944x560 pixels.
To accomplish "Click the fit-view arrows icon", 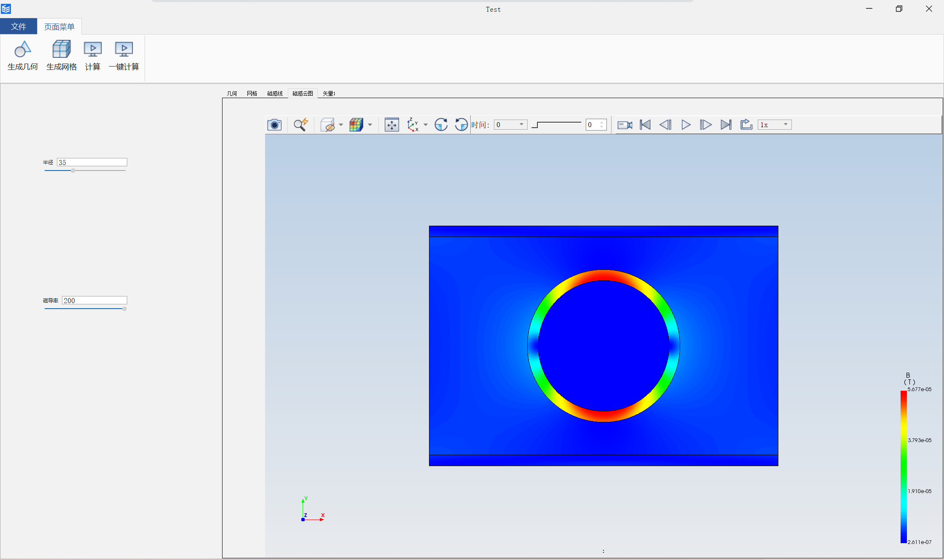I will click(392, 125).
